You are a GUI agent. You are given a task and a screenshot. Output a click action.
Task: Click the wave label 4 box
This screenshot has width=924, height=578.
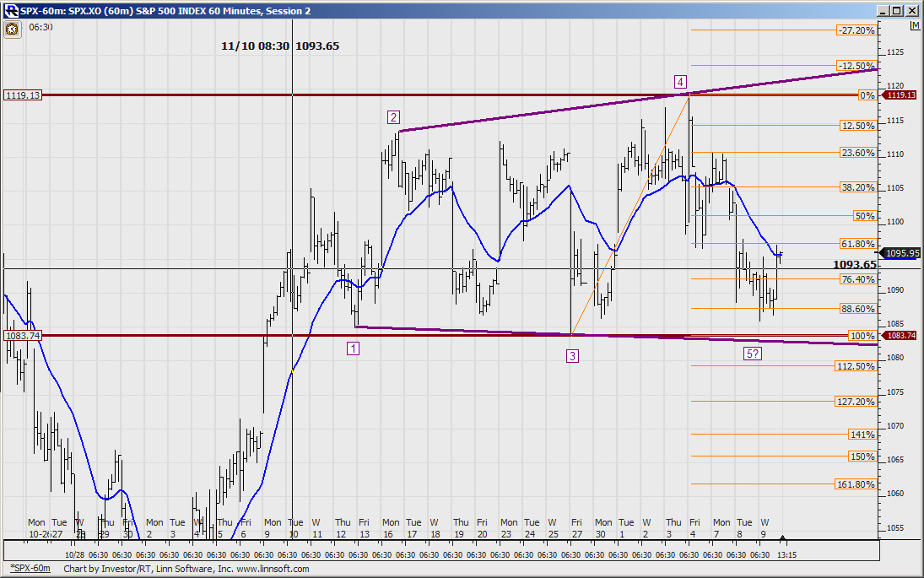coord(680,82)
